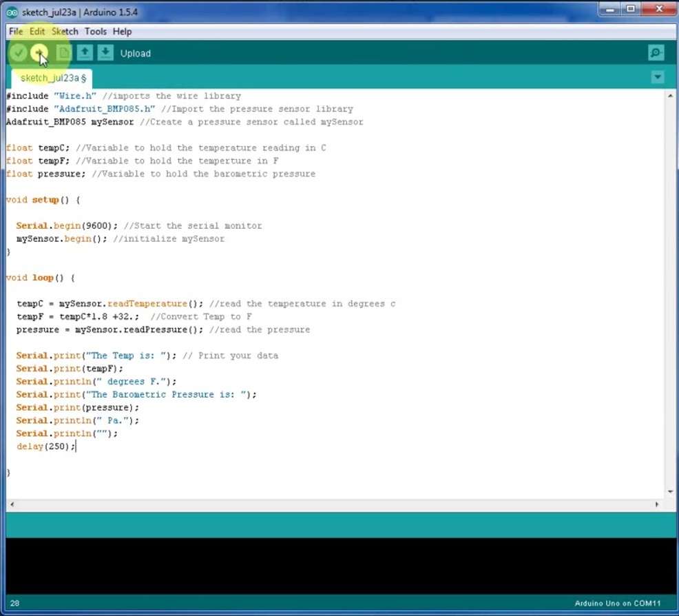Click the Serial.println("") line
Image resolution: width=679 pixels, height=616 pixels.
(67, 433)
